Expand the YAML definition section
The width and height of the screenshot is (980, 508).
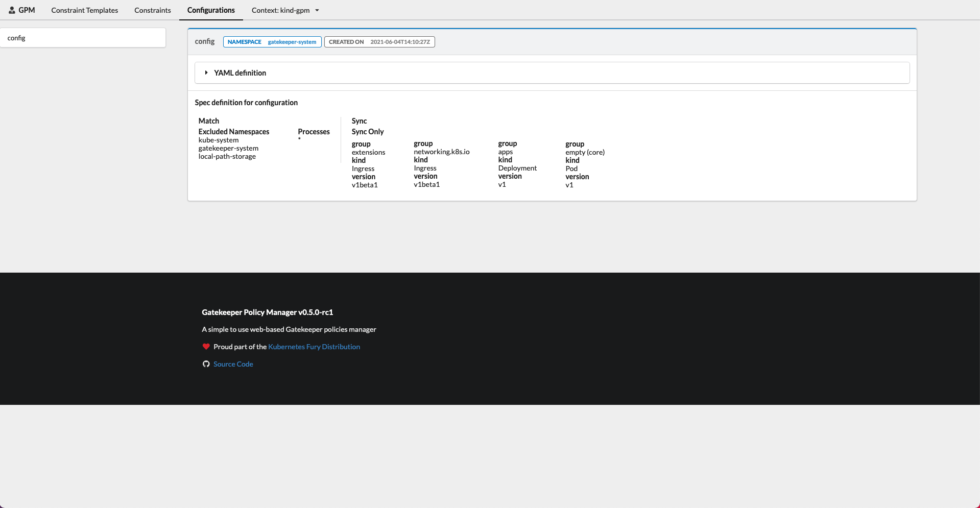click(552, 73)
